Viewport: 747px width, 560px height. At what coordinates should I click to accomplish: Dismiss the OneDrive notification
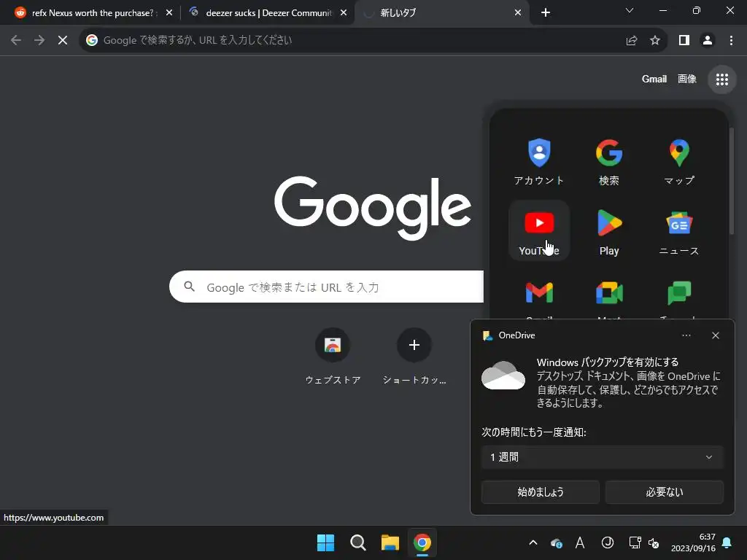715,335
